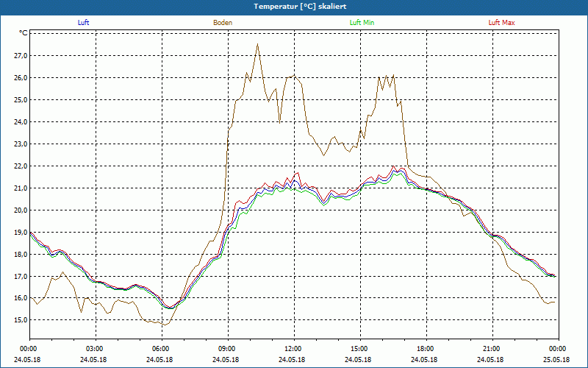Click the °C unit label on the y-axis

[x=24, y=33]
